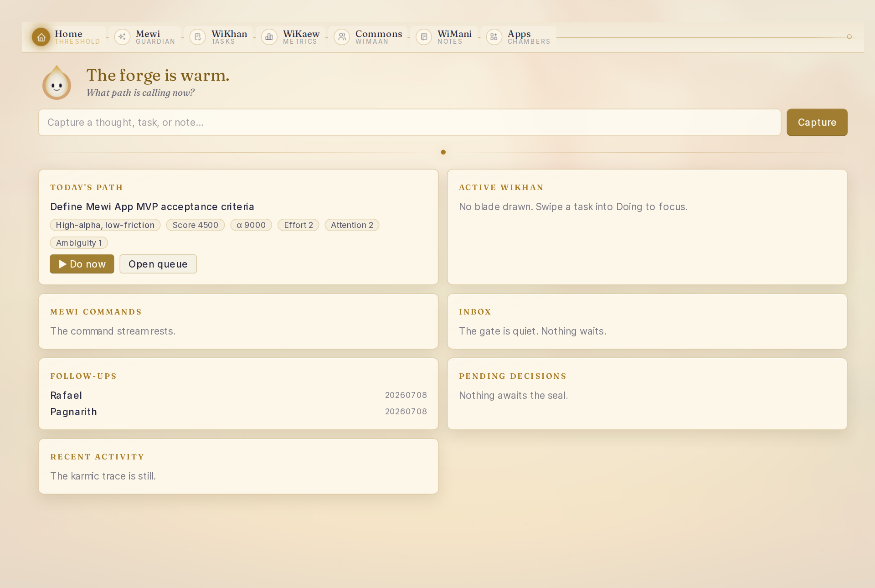Click the Open queue button
Image resolution: width=875 pixels, height=588 pixels.
click(x=158, y=264)
